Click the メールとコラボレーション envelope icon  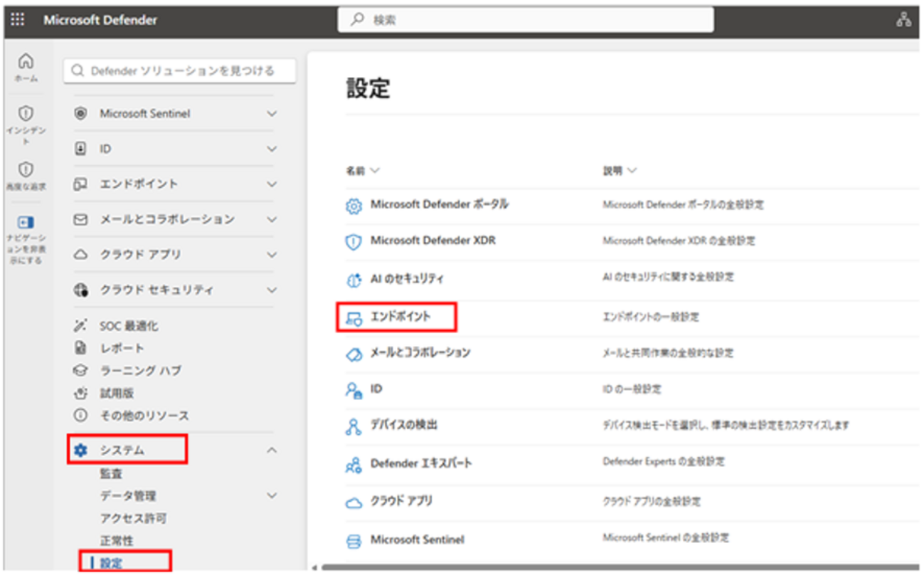point(80,220)
